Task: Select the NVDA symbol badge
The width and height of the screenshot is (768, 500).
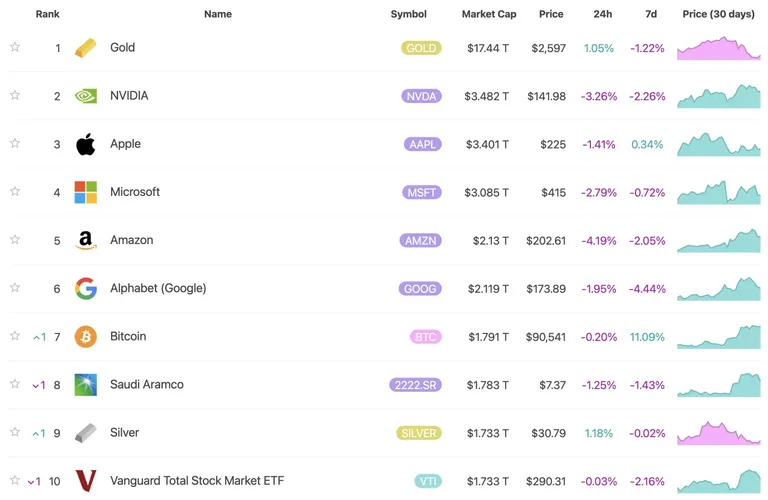Action: point(421,96)
